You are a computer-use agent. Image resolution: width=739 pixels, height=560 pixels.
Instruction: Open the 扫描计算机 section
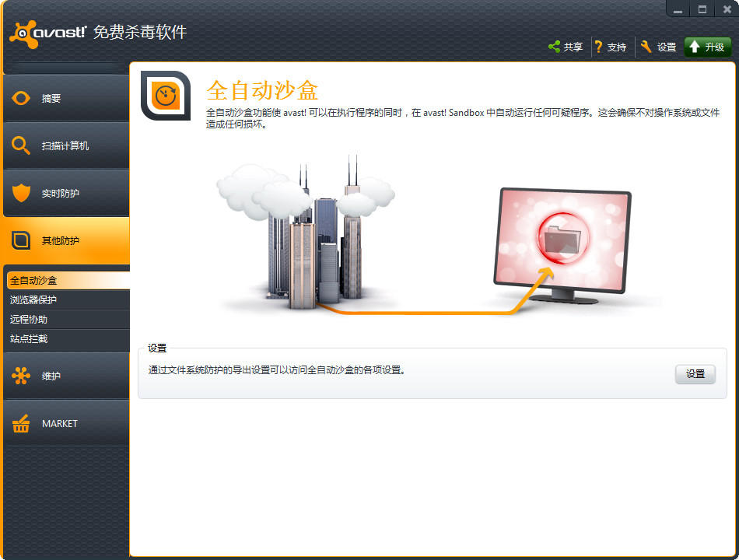(66, 145)
